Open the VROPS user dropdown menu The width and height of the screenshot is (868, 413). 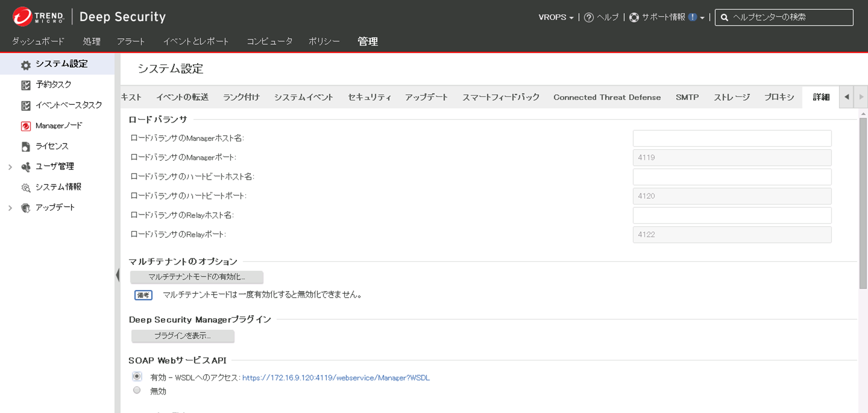tap(556, 17)
